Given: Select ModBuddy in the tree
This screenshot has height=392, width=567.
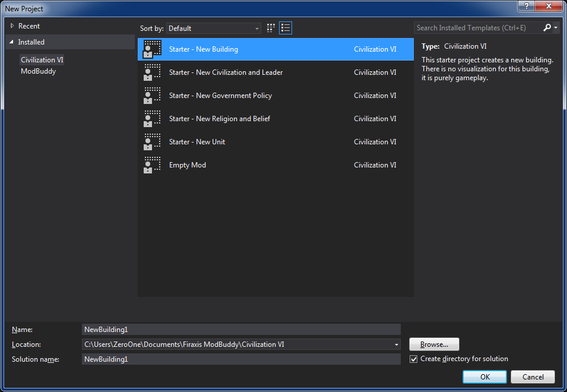Looking at the screenshot, I should point(38,71).
